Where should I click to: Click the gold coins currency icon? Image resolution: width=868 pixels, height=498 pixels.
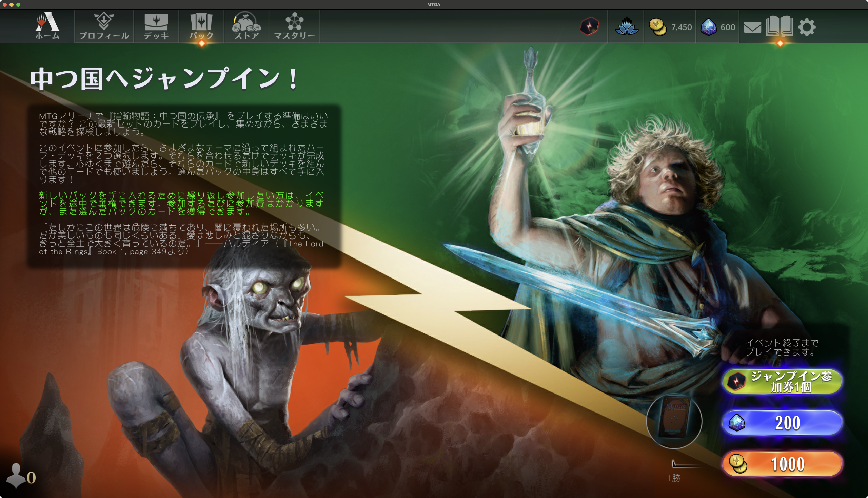pyautogui.click(x=657, y=27)
